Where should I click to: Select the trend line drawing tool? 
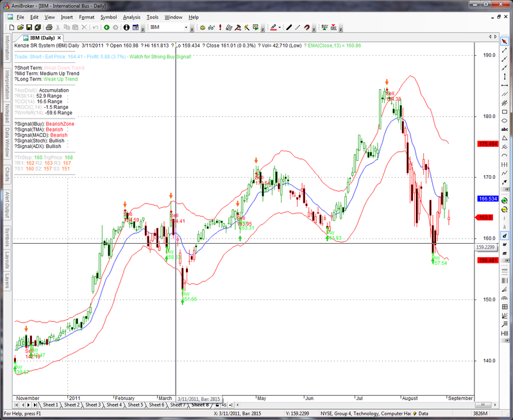505,51
